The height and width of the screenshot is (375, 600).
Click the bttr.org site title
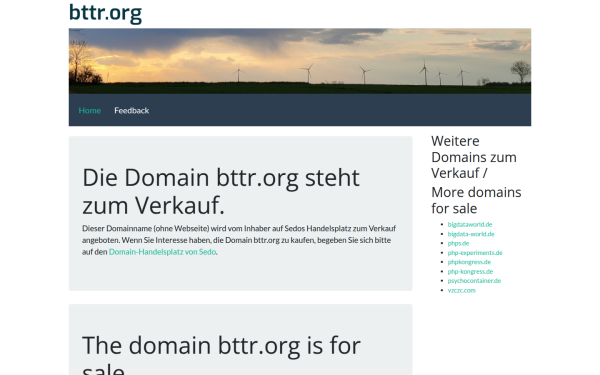(105, 13)
